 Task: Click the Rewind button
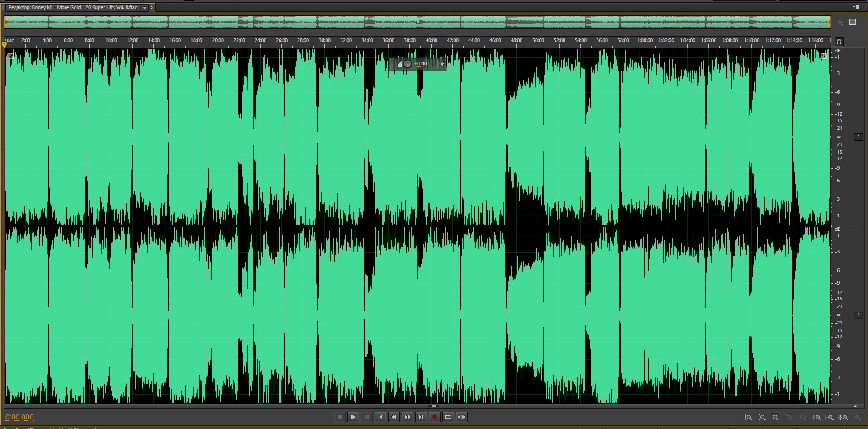pyautogui.click(x=394, y=417)
